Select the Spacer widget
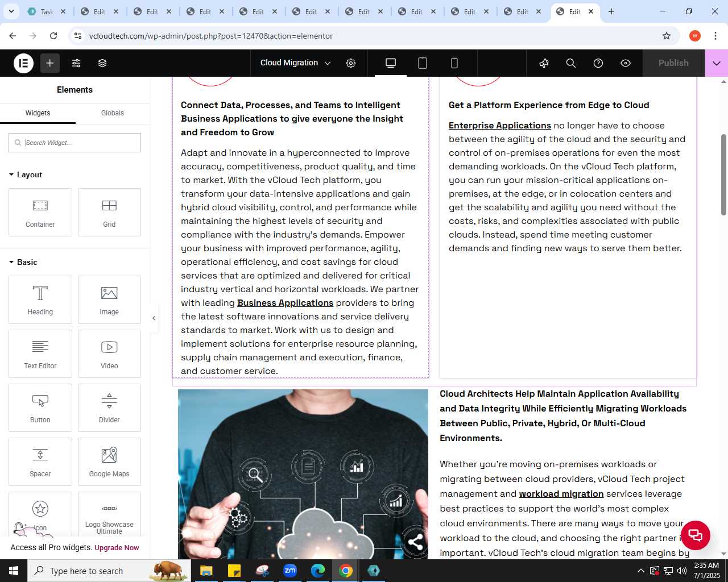This screenshot has width=728, height=582. point(40,462)
